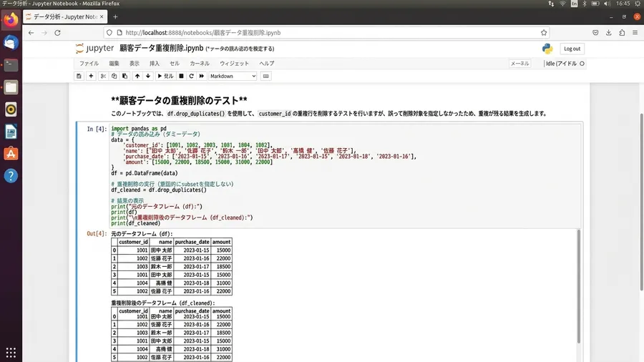Show applications grid in the dock
The height and width of the screenshot is (362, 644).
coord(11,352)
